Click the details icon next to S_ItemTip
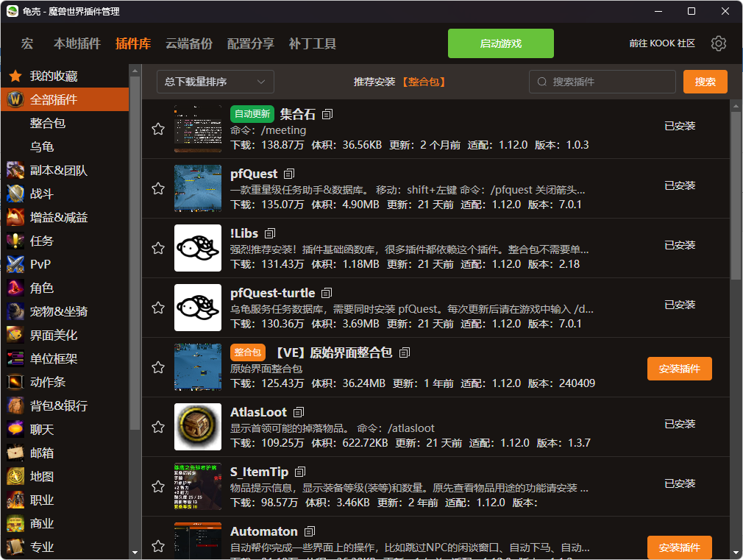743x560 pixels. click(x=300, y=472)
